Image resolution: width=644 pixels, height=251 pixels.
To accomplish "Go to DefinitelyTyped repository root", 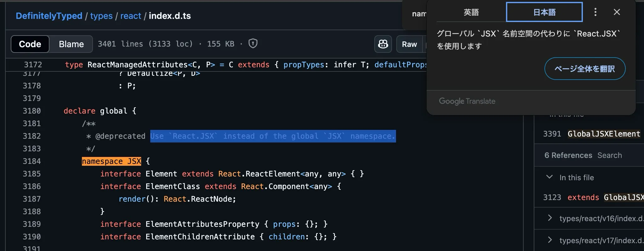I will [49, 16].
